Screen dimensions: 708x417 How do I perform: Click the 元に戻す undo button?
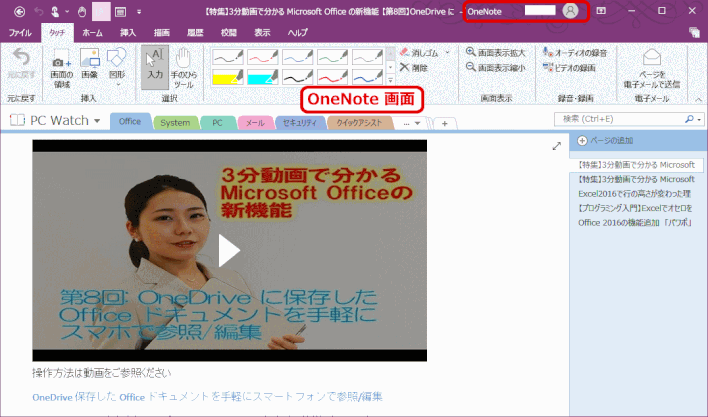click(21, 64)
